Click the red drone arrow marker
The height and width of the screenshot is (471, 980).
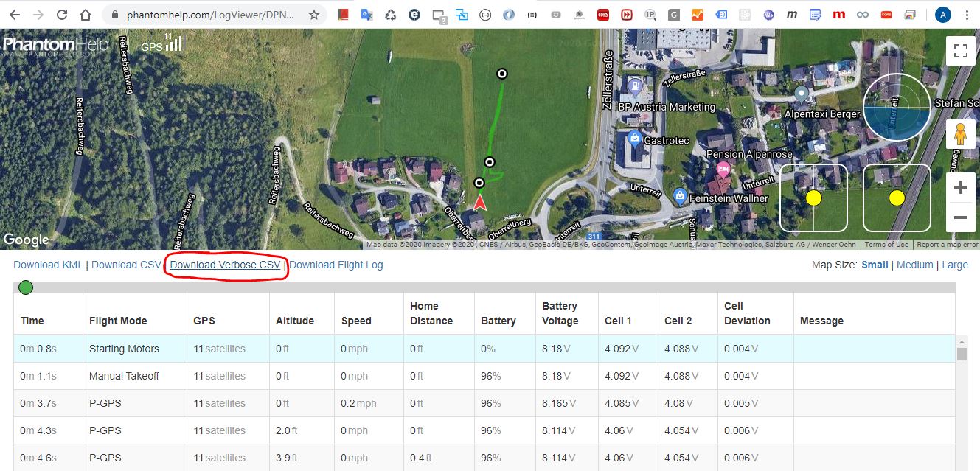[480, 203]
